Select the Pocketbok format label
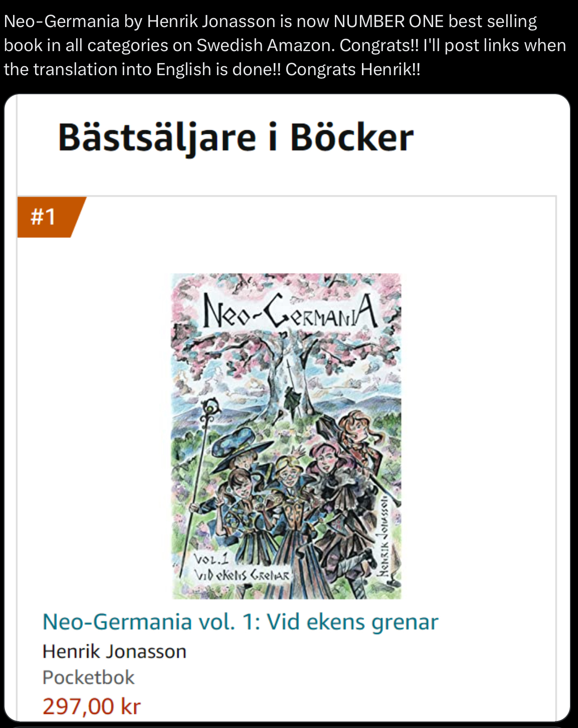The height and width of the screenshot is (728, 578). tap(88, 677)
